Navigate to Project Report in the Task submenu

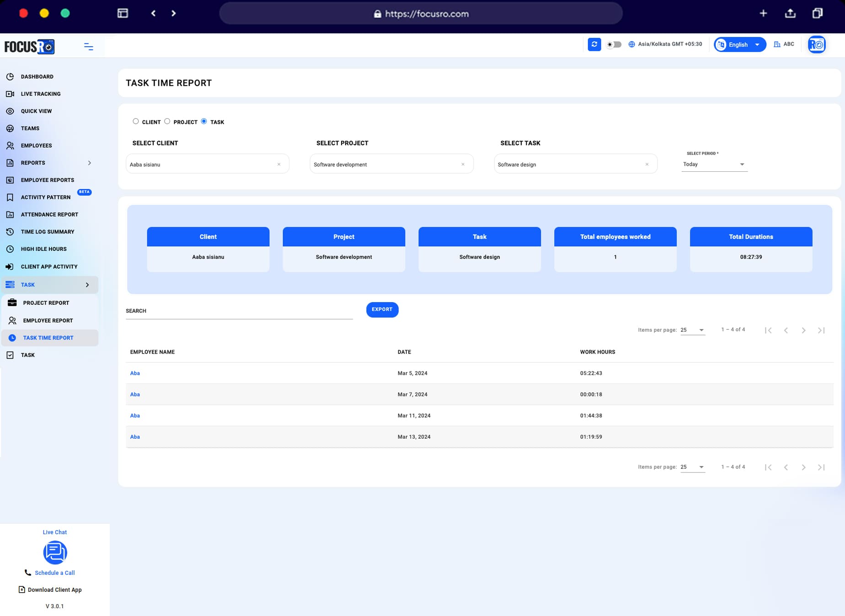point(46,303)
